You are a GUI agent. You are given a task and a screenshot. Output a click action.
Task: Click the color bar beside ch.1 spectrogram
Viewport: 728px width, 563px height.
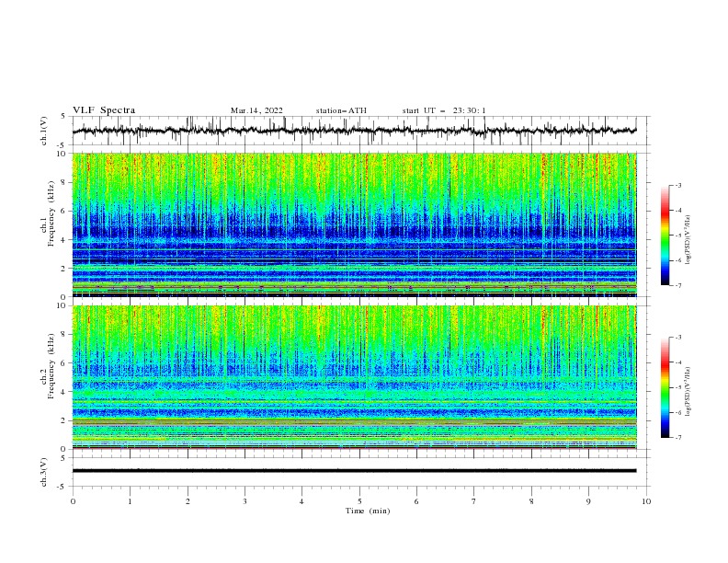665,236
